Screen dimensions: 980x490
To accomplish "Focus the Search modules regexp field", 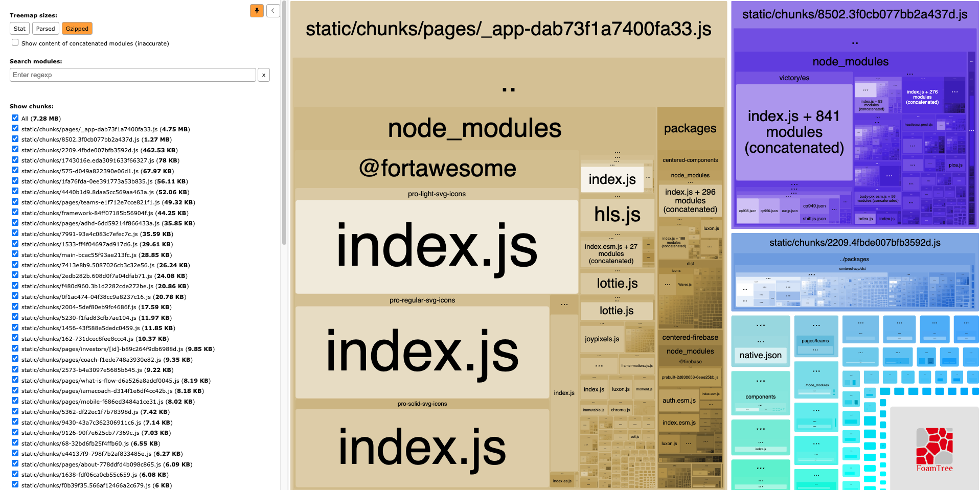I will point(133,75).
